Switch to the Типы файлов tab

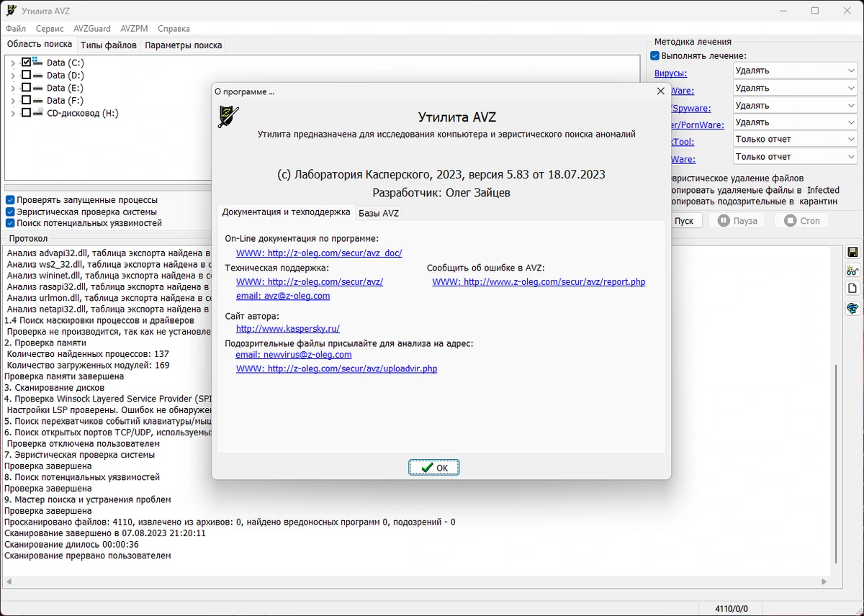click(109, 45)
